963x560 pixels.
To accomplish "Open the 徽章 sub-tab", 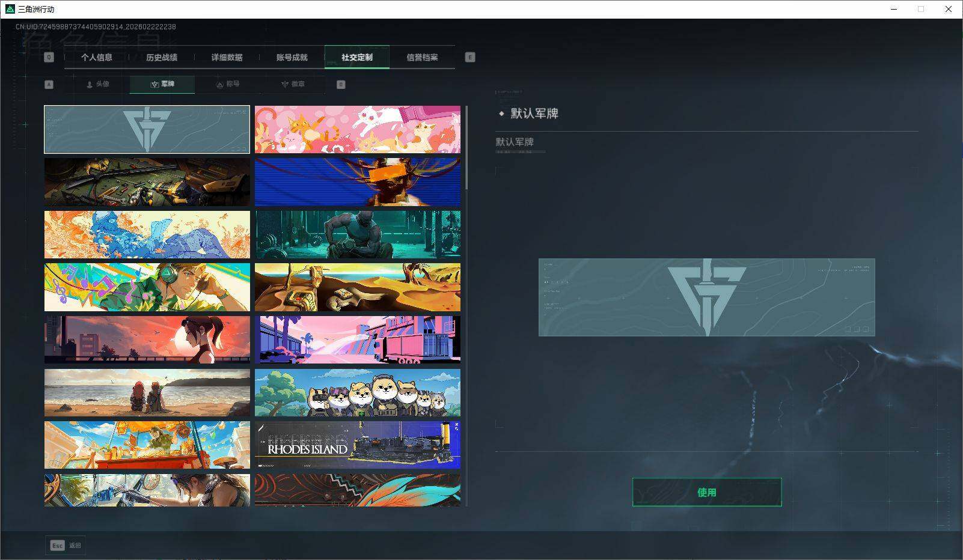I will click(x=292, y=84).
